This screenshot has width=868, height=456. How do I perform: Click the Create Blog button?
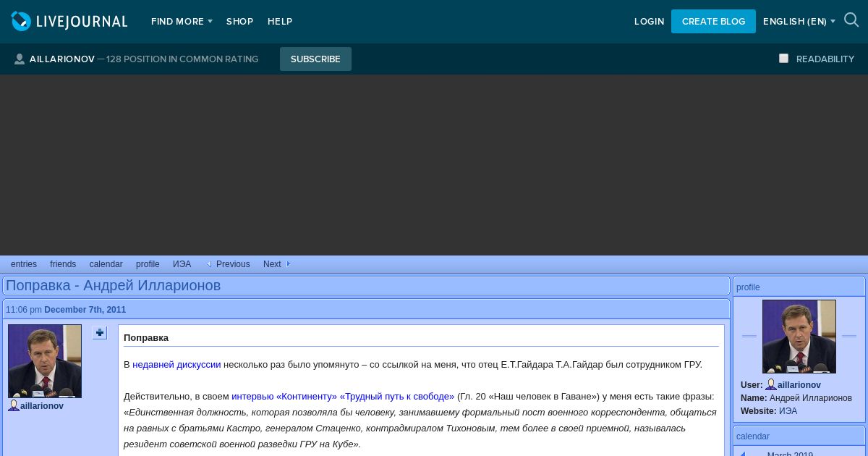(x=713, y=21)
